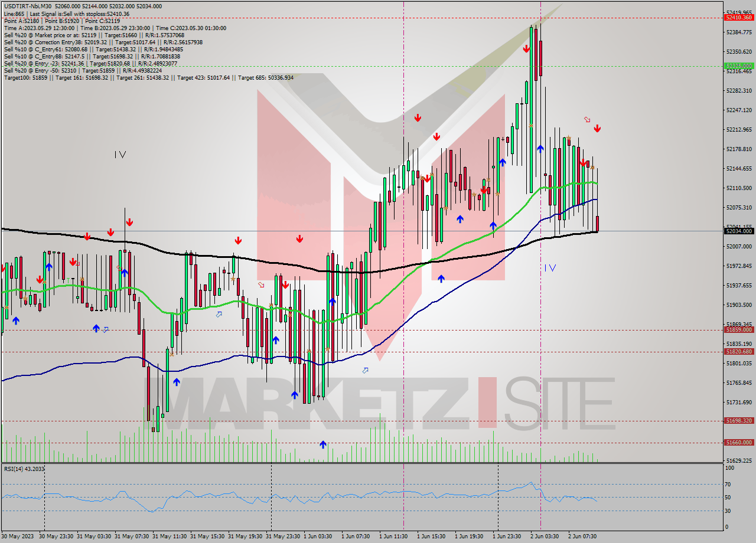Image resolution: width=756 pixels, height=543 pixels.
Task: Select the '30 May 23:30' time label
Action: coord(56,536)
